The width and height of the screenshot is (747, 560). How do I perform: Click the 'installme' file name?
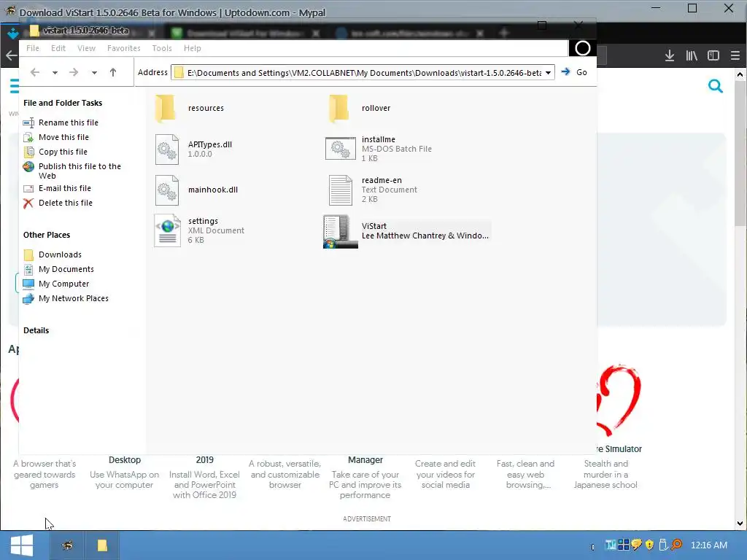tap(379, 139)
